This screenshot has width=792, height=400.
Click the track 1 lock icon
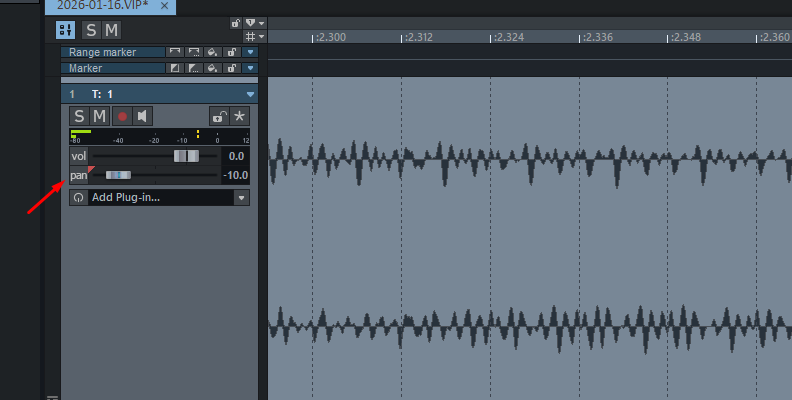point(219,116)
